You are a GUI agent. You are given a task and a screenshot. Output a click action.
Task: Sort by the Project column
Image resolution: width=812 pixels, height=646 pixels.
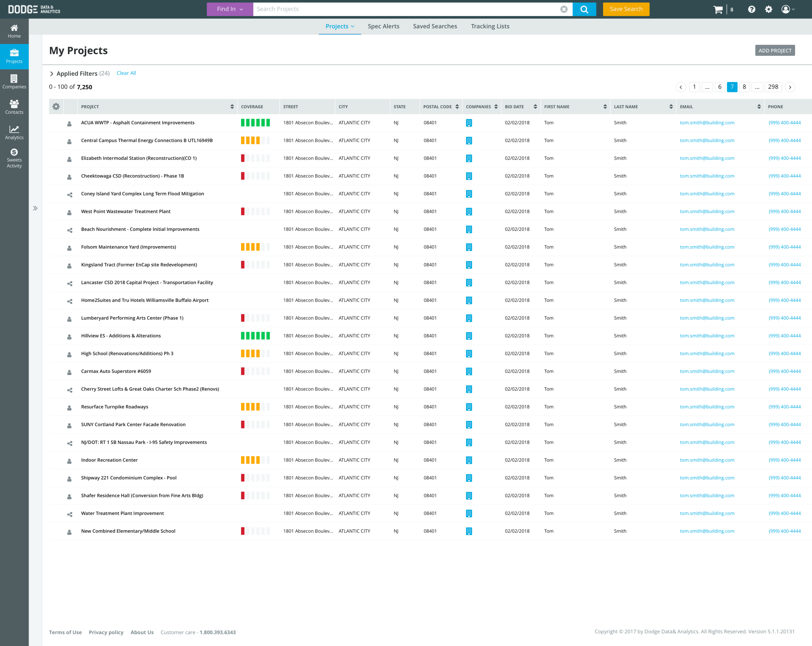click(x=232, y=106)
